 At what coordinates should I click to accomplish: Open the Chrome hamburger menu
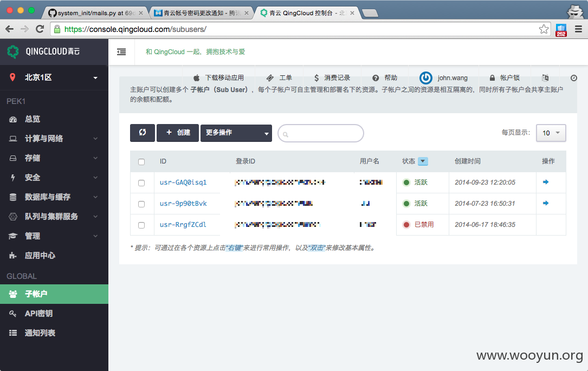point(579,29)
